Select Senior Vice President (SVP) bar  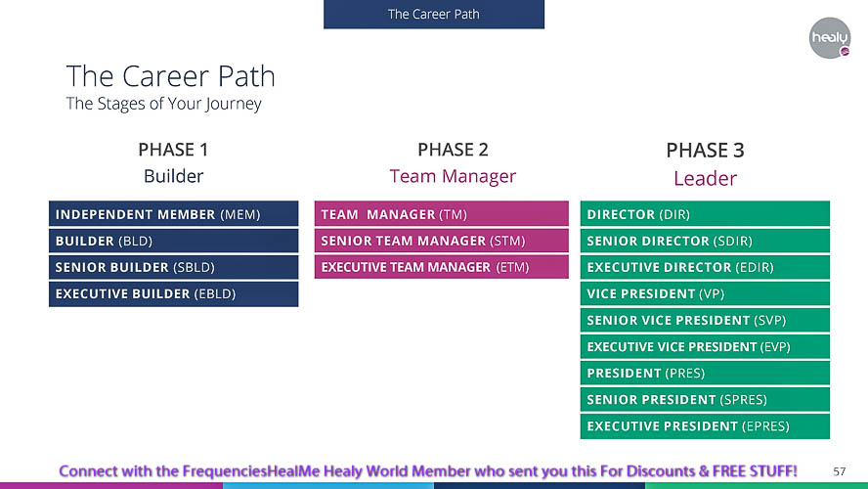pos(705,320)
